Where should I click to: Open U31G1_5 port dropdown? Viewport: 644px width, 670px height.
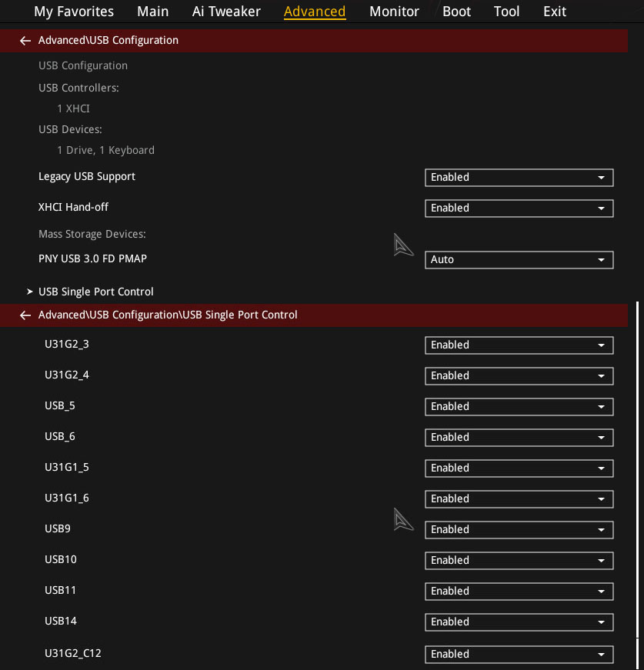click(x=519, y=468)
